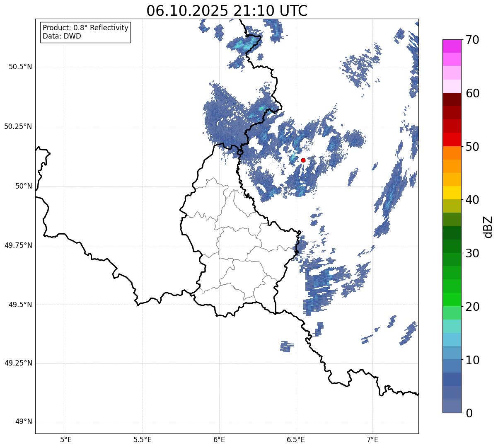This screenshot has width=498, height=448.
Task: Click the 'dBZ' colorbar label
Action: click(x=488, y=226)
